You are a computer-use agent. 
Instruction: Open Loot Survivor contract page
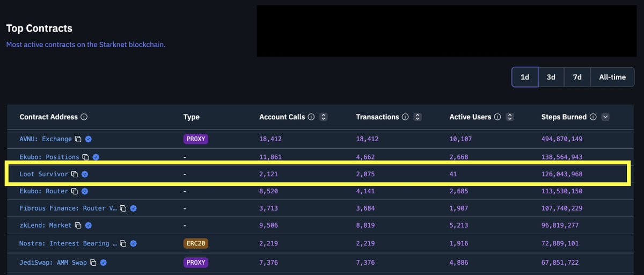coord(43,175)
